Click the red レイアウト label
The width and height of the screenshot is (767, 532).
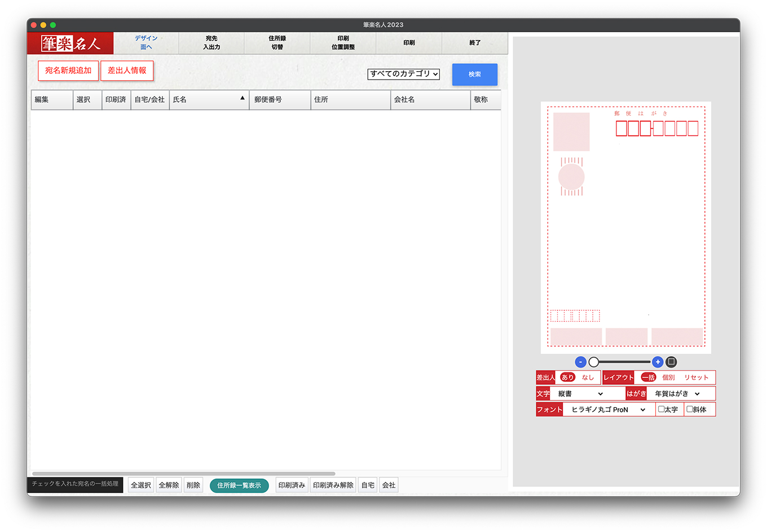[x=619, y=377]
